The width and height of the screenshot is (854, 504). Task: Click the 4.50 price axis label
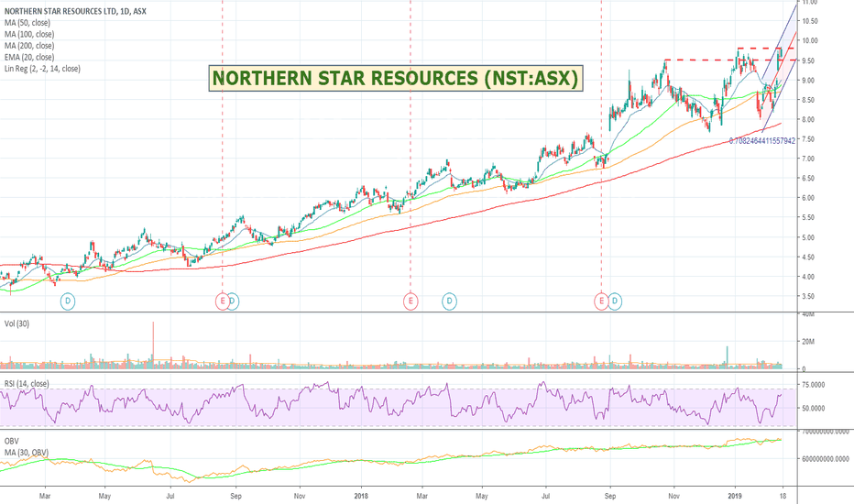tap(808, 257)
